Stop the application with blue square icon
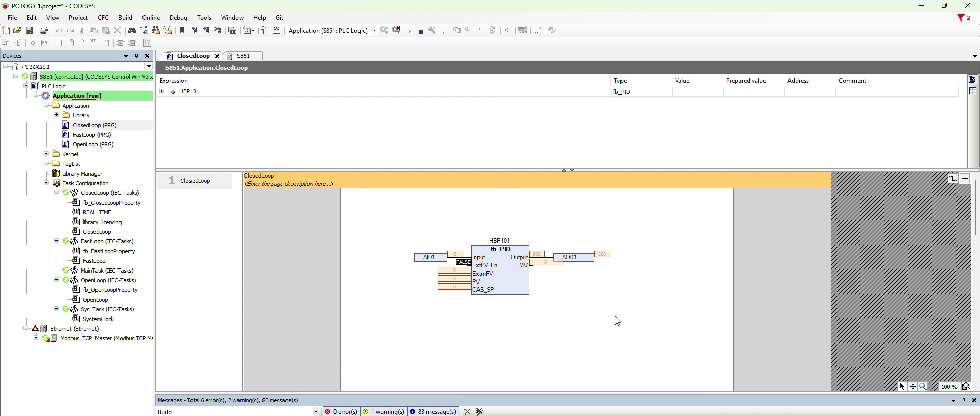 pos(420,31)
